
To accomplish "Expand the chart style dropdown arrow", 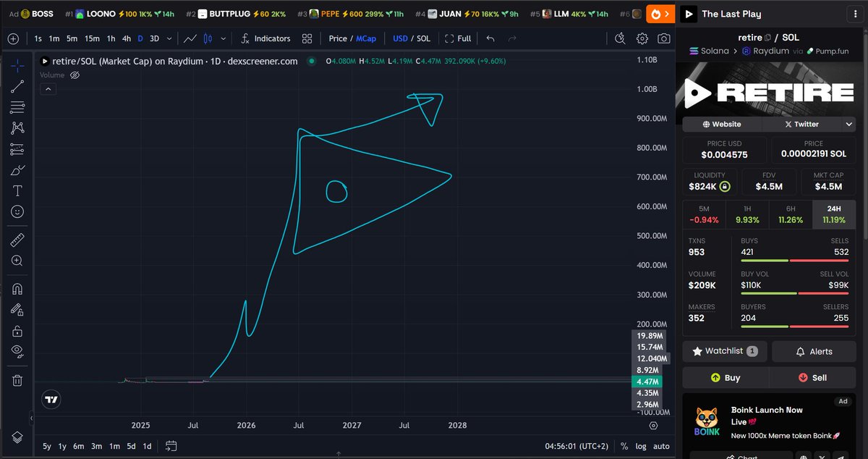I will pos(224,38).
